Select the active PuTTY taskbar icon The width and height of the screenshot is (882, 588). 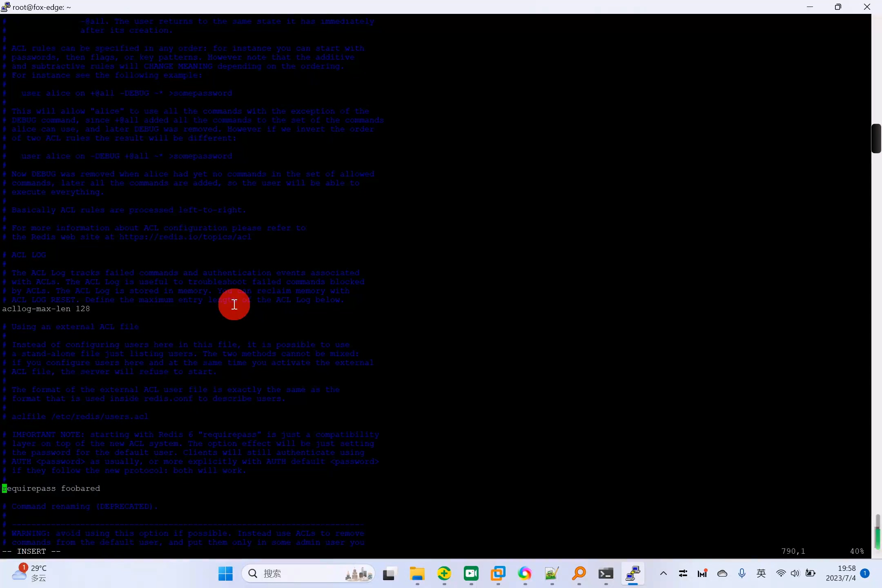(x=633, y=574)
